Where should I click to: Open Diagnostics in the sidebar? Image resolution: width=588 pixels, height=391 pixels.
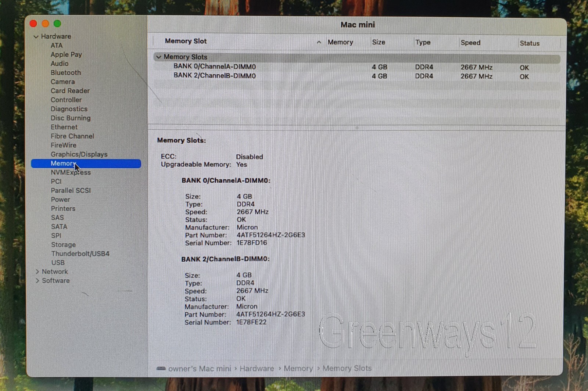[69, 109]
